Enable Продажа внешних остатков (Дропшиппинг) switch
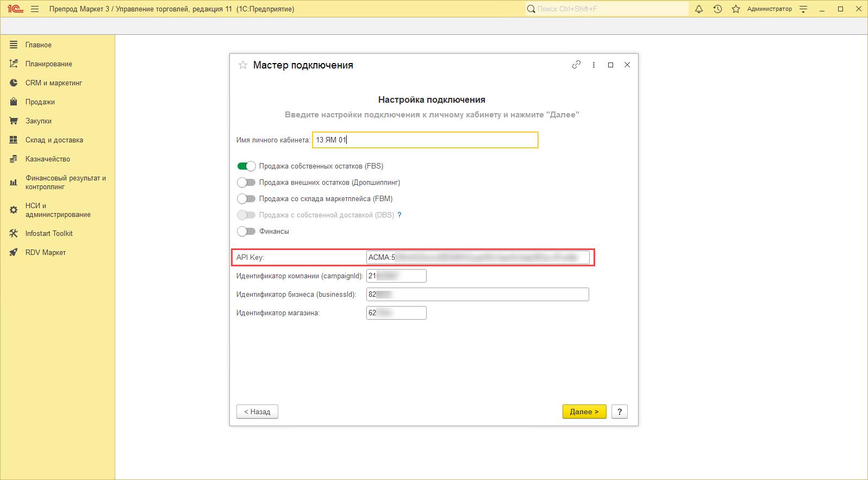This screenshot has height=480, width=868. pyautogui.click(x=246, y=182)
